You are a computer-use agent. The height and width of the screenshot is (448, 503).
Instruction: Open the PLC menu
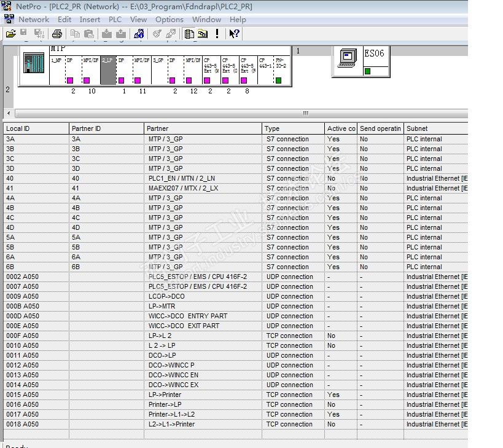tap(115, 20)
